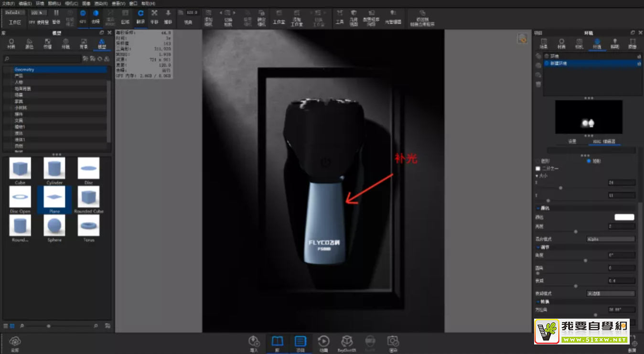Open KeyShotXR from the bottom toolbar
Viewport: 644px width, 354px height.
(346, 343)
